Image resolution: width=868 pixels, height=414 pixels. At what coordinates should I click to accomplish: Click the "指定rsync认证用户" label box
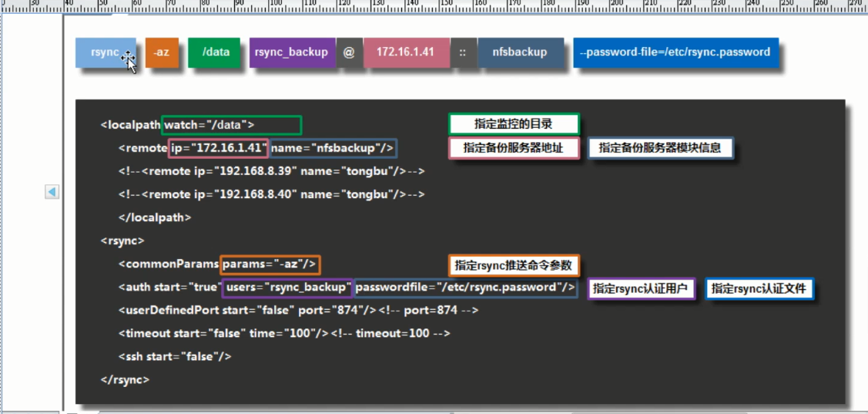click(x=642, y=289)
